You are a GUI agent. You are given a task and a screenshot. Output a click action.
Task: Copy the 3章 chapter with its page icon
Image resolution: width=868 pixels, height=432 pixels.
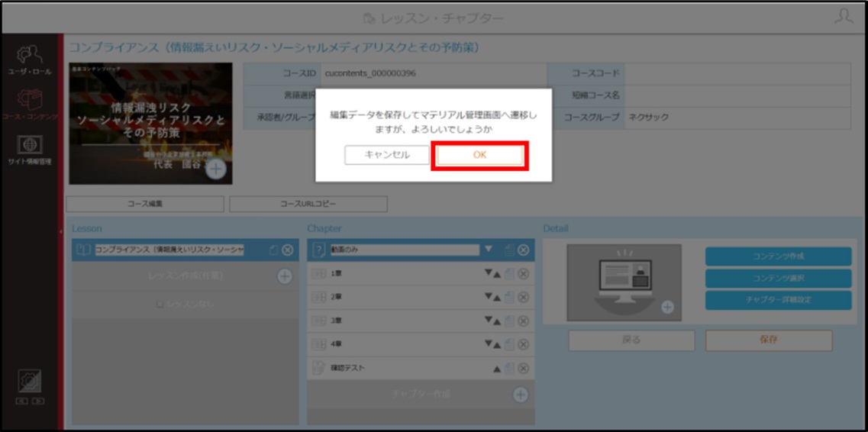pos(509,321)
